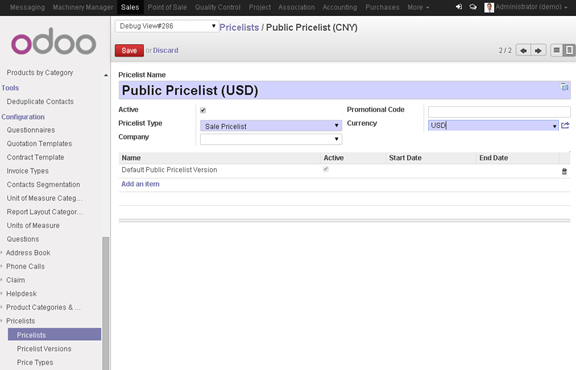This screenshot has height=370, width=576.
Task: Click the Discard link
Action: tap(165, 50)
